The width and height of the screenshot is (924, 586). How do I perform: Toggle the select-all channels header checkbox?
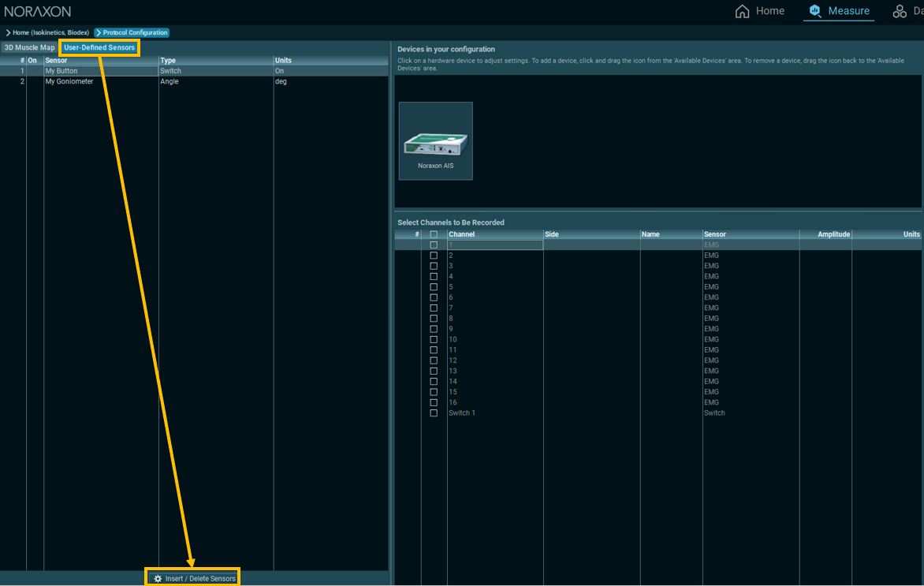pos(434,235)
